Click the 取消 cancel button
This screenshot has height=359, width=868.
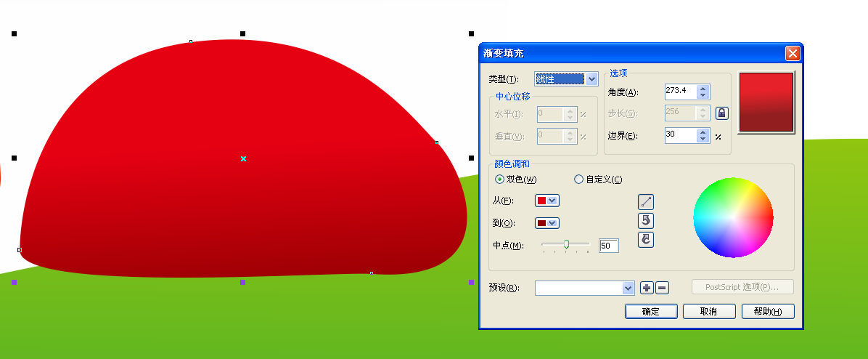(x=709, y=311)
